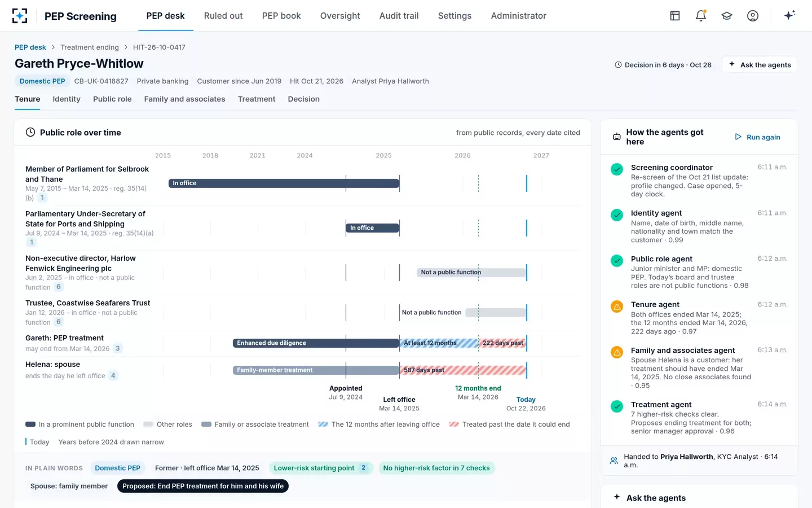Screen dimensions: 812x508
Task: Click the Family-member treatment timeline bar
Action: coord(316,370)
